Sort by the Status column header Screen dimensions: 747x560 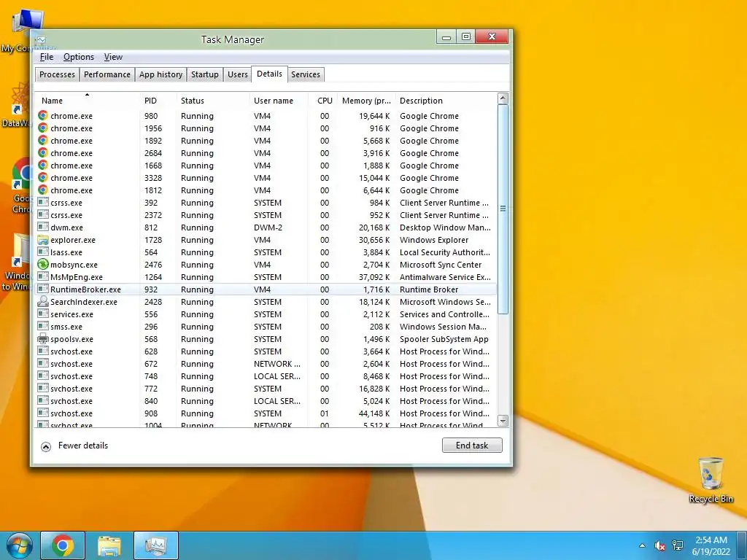pos(213,101)
